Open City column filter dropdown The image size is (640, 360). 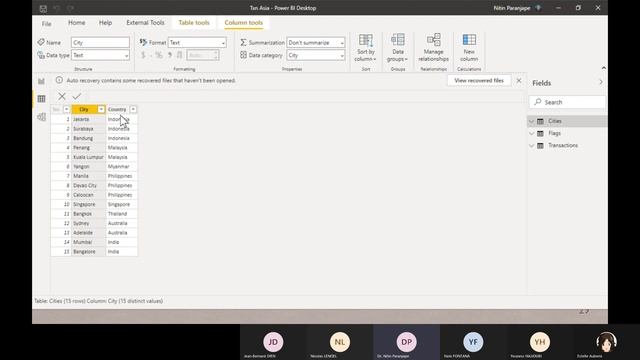coord(101,109)
